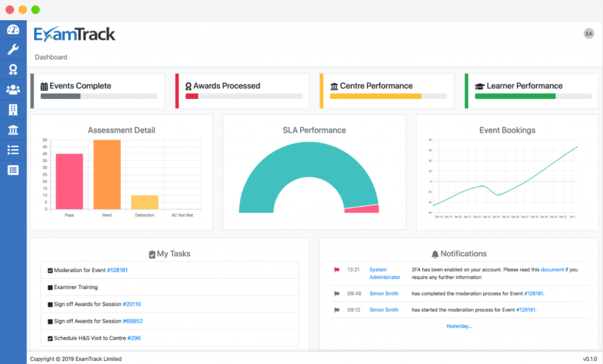
Task: Click the Events Complete progress bar
Action: click(99, 96)
